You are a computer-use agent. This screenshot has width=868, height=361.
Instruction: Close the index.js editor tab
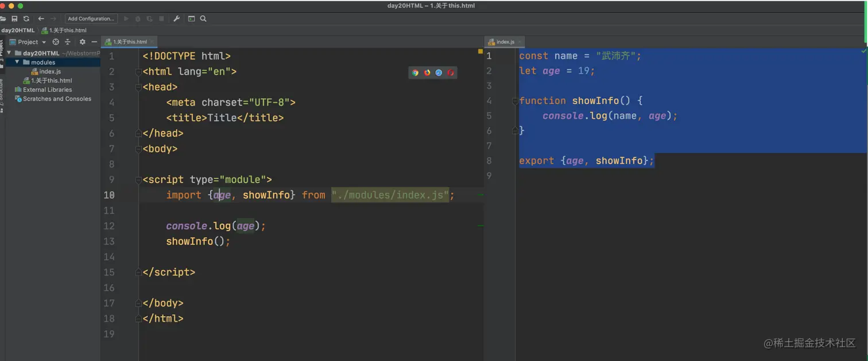pos(520,42)
